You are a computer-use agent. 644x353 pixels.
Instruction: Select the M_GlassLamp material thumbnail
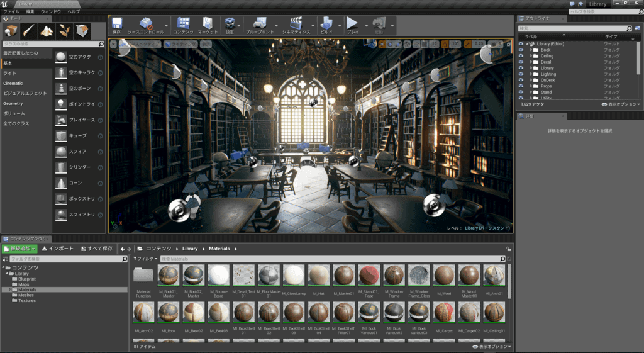tap(294, 275)
